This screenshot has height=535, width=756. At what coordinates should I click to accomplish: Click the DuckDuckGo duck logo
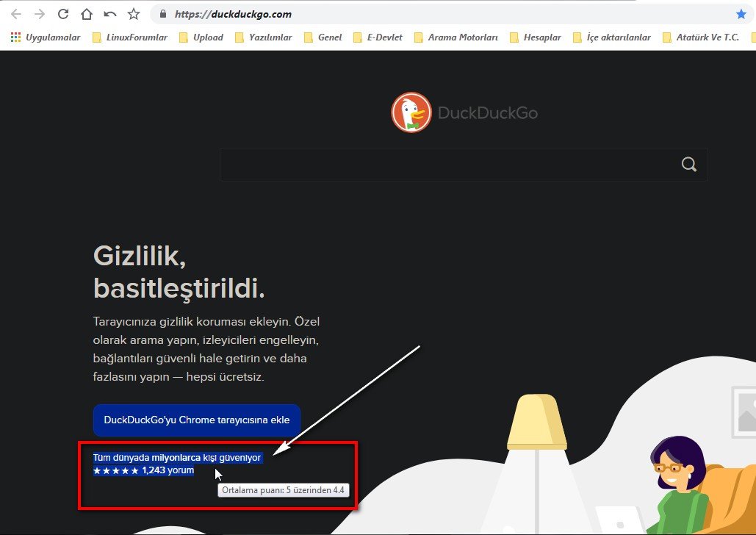[411, 112]
